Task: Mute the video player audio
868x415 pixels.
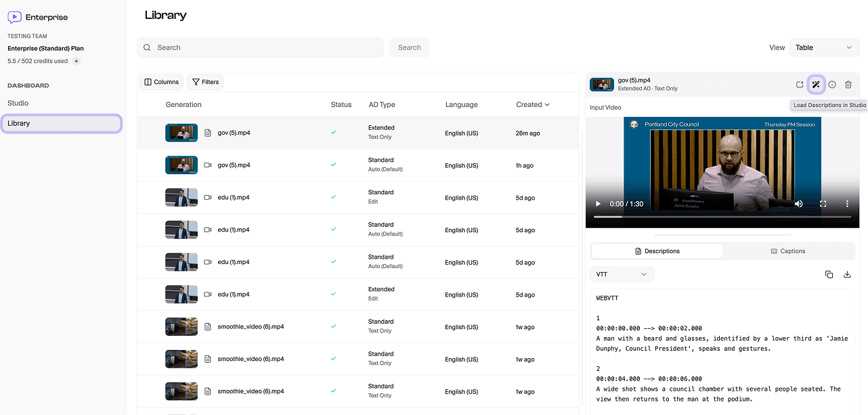Action: point(798,203)
